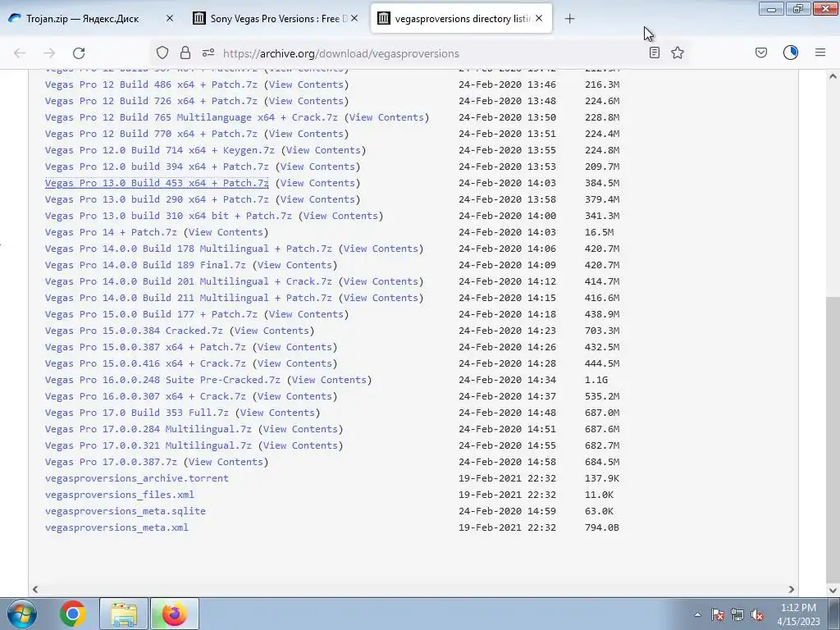Click the horizontal scrollbar right arrow
The image size is (840, 630).
pyautogui.click(x=792, y=589)
